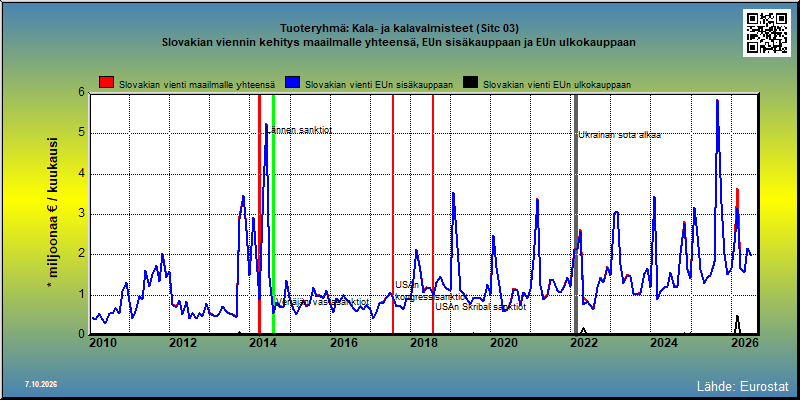Click the y-axis value '3'
The height and width of the screenshot is (400, 800).
point(81,214)
